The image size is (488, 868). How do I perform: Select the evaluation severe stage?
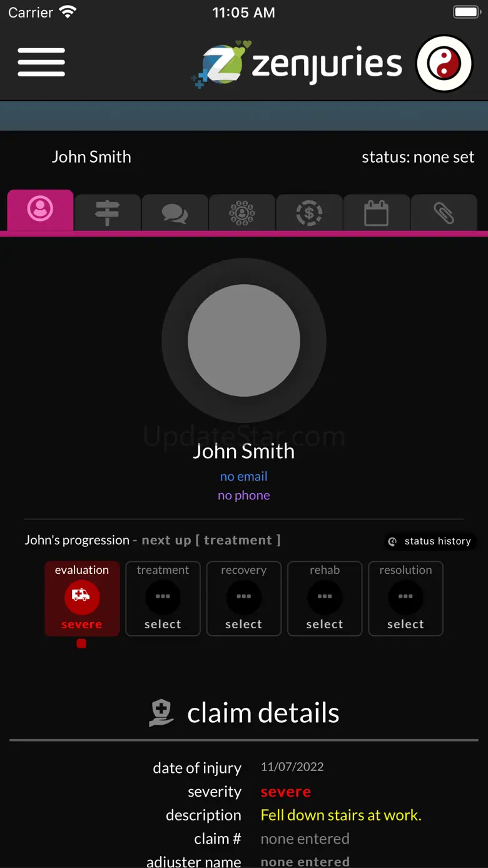[82, 598]
